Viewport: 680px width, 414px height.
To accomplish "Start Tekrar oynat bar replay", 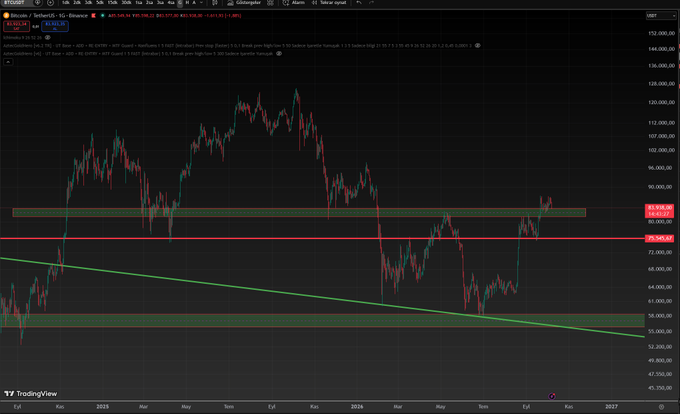I will pos(329,3).
